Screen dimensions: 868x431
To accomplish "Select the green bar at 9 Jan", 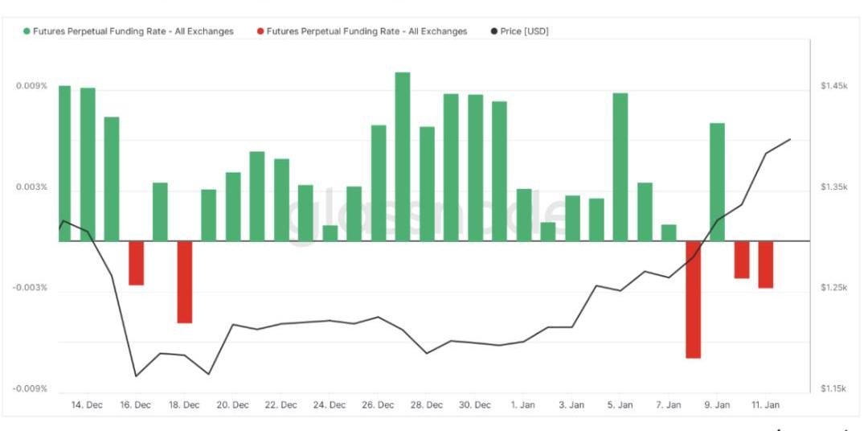I will click(x=717, y=182).
